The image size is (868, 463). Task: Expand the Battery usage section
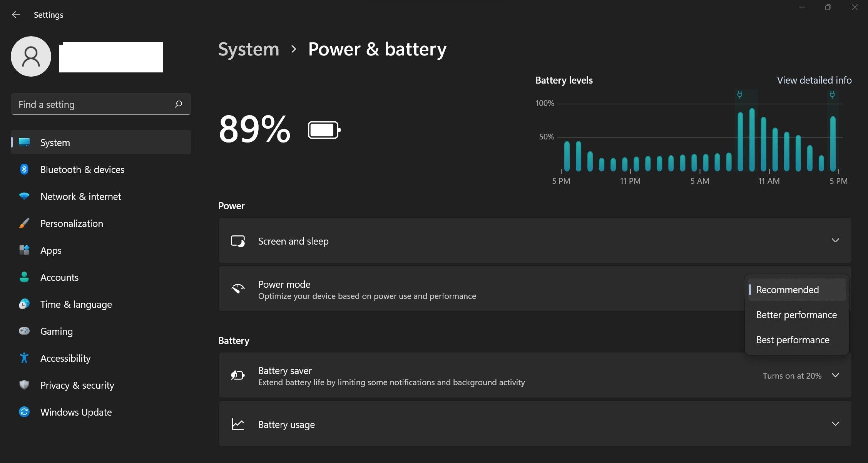835,423
